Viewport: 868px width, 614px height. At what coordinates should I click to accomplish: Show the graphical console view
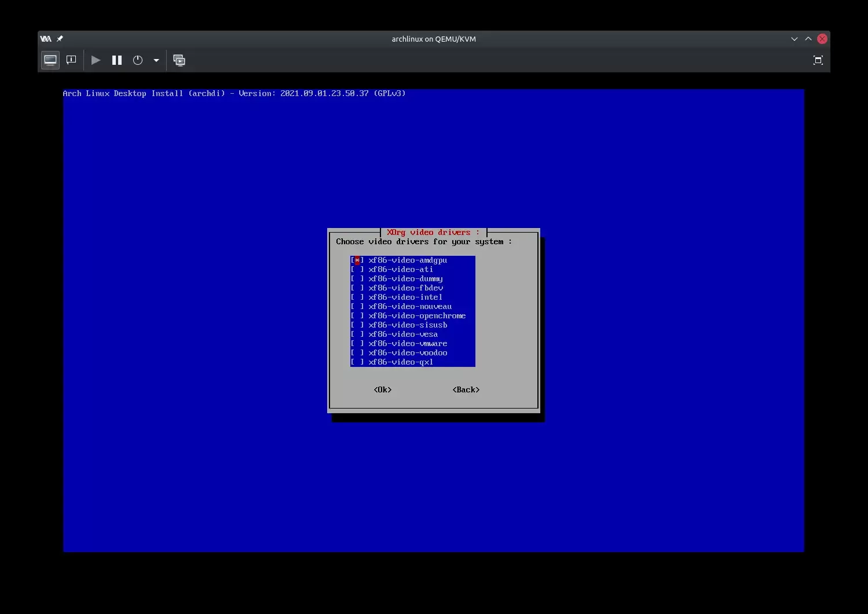coord(50,60)
